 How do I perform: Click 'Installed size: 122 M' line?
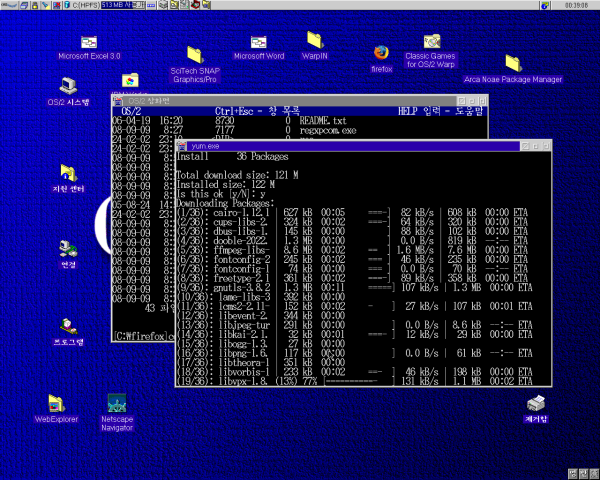click(226, 184)
